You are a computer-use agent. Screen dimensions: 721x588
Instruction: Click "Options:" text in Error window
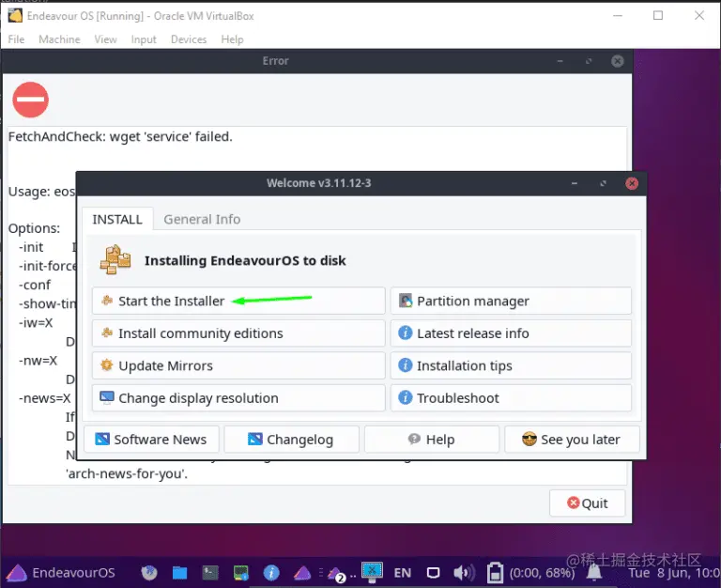(x=34, y=228)
